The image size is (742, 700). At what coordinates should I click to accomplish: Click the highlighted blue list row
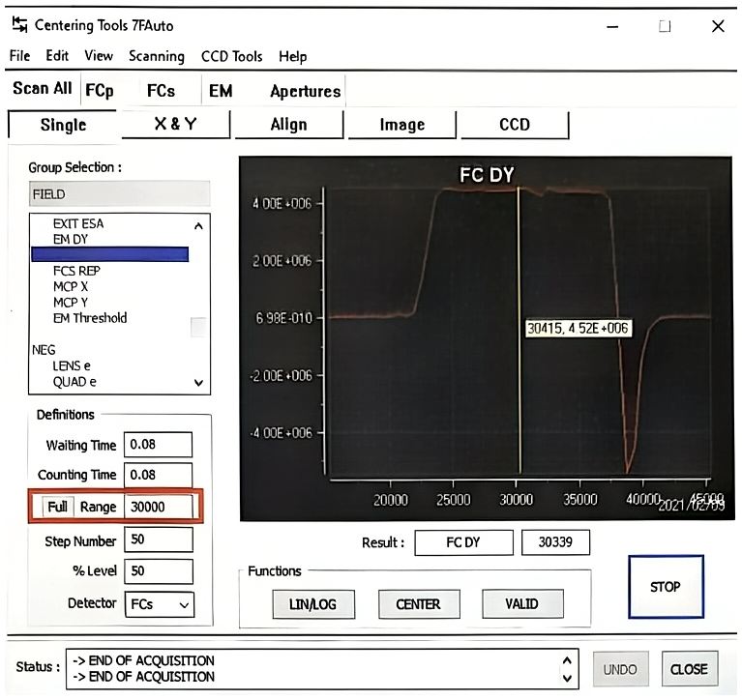tap(109, 254)
